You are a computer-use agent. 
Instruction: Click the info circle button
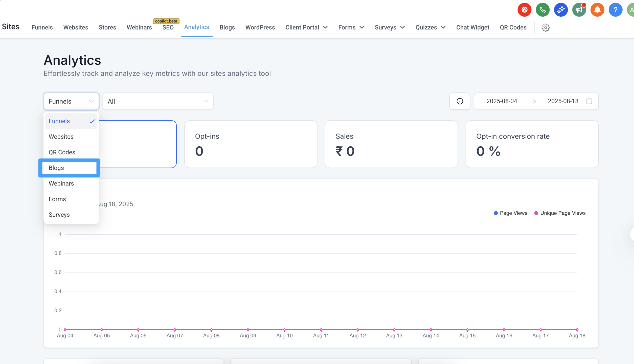[460, 101]
